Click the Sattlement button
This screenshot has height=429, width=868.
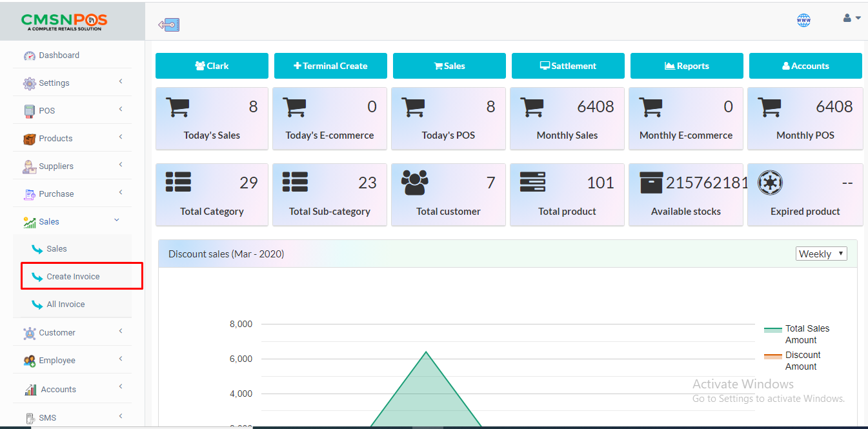[568, 66]
